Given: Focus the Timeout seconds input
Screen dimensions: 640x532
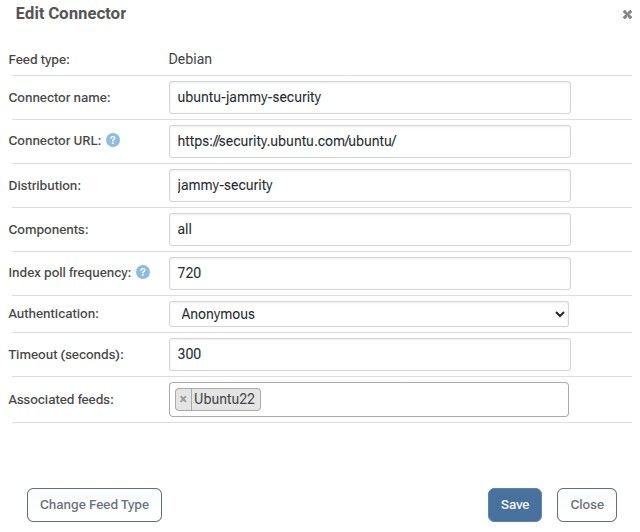Looking at the screenshot, I should pos(369,354).
